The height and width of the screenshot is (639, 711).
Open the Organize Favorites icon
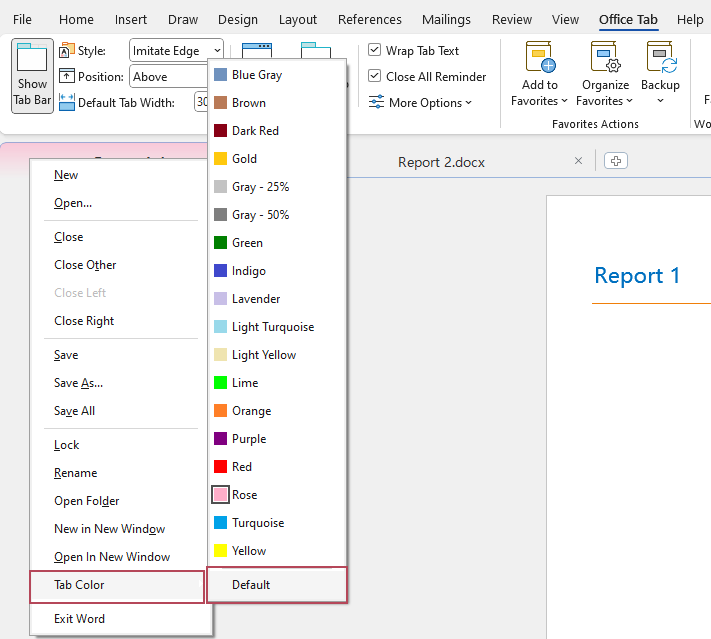point(605,58)
